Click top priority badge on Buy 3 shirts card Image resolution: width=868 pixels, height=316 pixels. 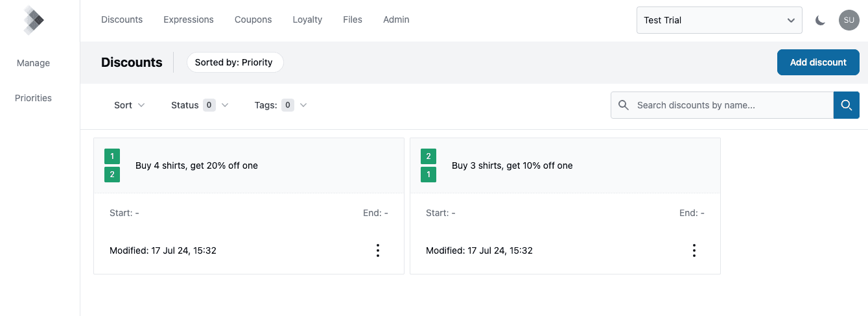tap(428, 156)
